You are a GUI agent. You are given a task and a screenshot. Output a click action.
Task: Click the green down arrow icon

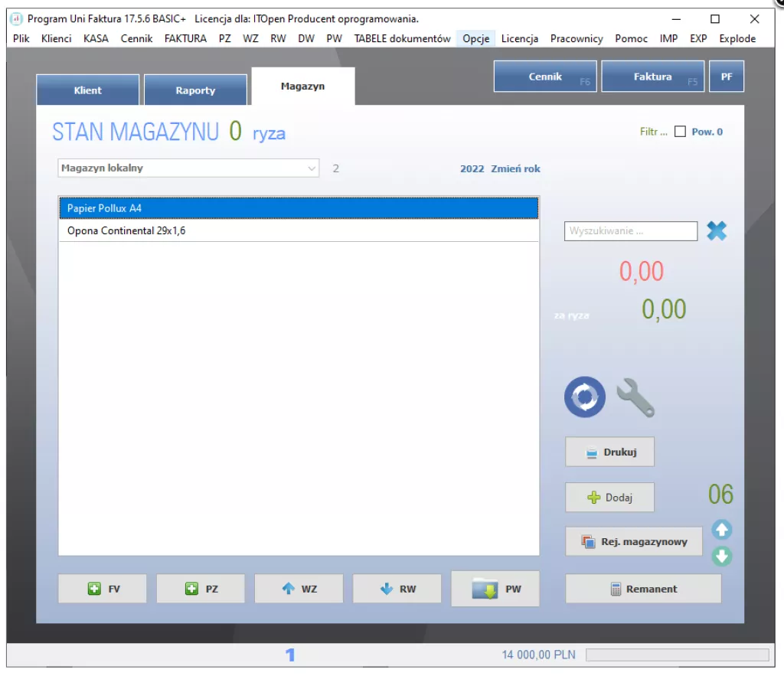click(x=721, y=556)
